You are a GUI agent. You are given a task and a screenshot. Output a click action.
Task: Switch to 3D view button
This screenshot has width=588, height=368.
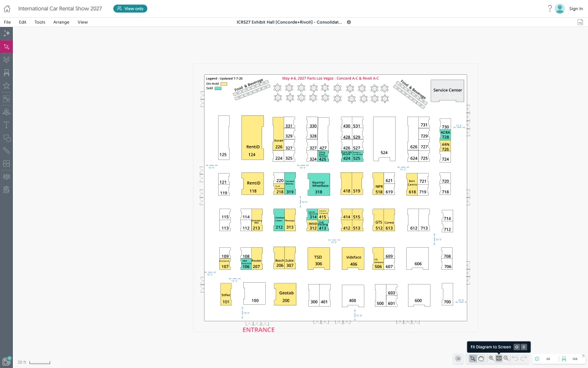coord(458,359)
